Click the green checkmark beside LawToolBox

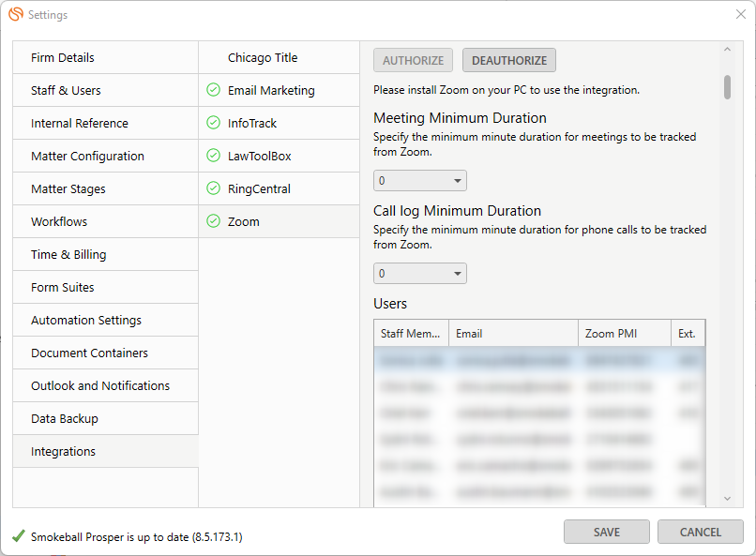tap(213, 156)
